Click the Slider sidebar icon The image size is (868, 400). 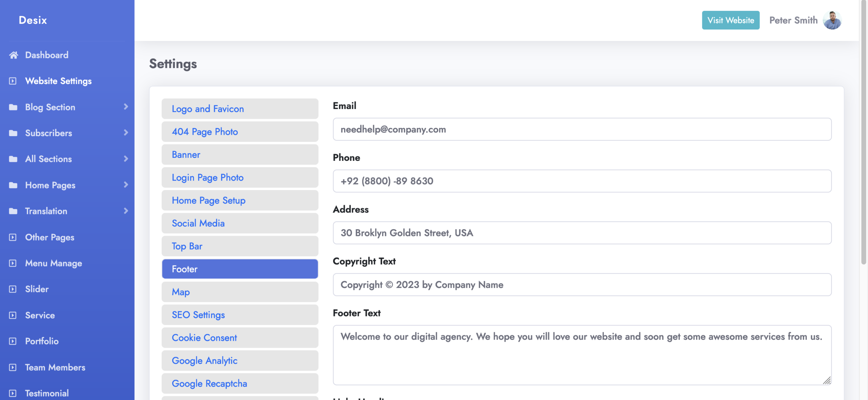(x=13, y=289)
